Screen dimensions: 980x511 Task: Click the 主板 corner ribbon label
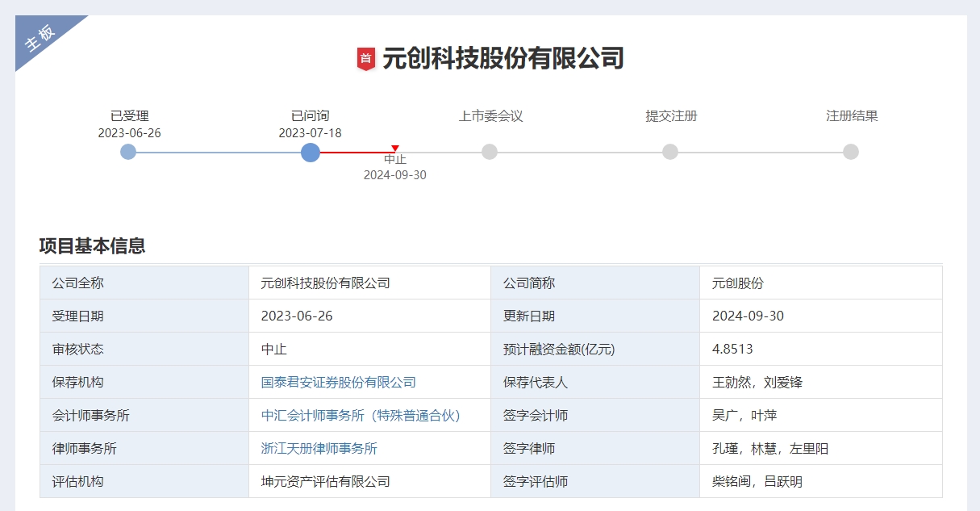(x=40, y=38)
